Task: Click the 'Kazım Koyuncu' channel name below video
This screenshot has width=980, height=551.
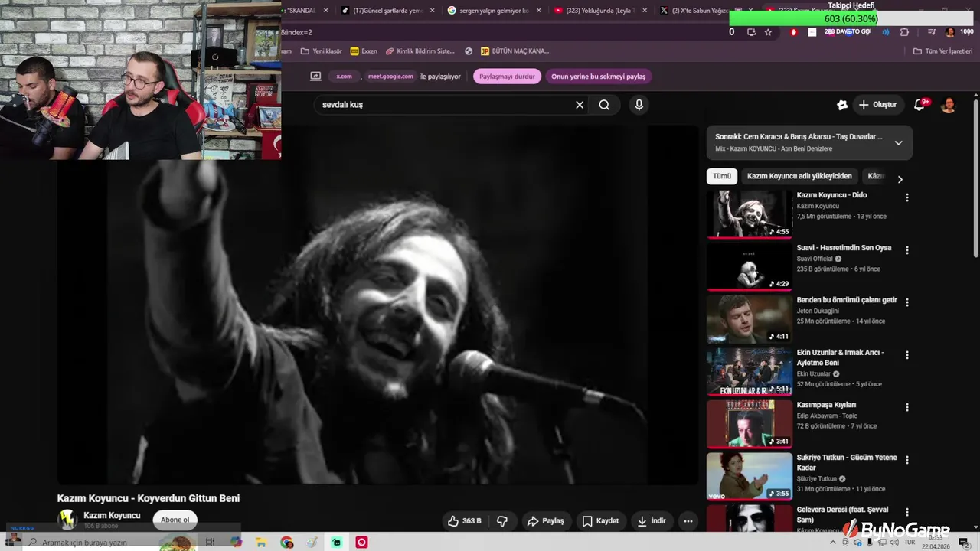Action: pyautogui.click(x=112, y=516)
